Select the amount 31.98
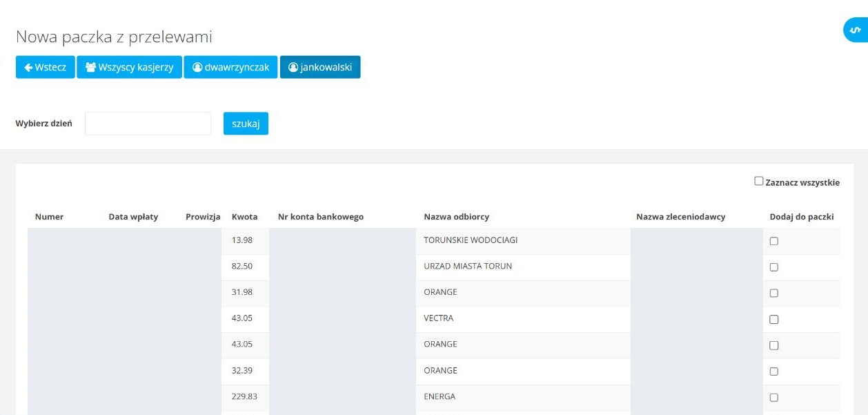Screen dimensions: 868x415 242,292
